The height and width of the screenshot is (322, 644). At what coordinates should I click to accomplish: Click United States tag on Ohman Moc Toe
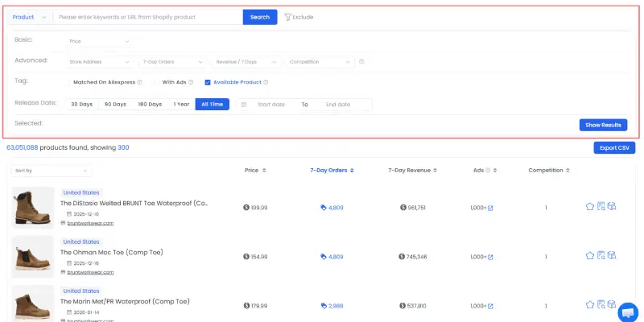click(x=81, y=242)
